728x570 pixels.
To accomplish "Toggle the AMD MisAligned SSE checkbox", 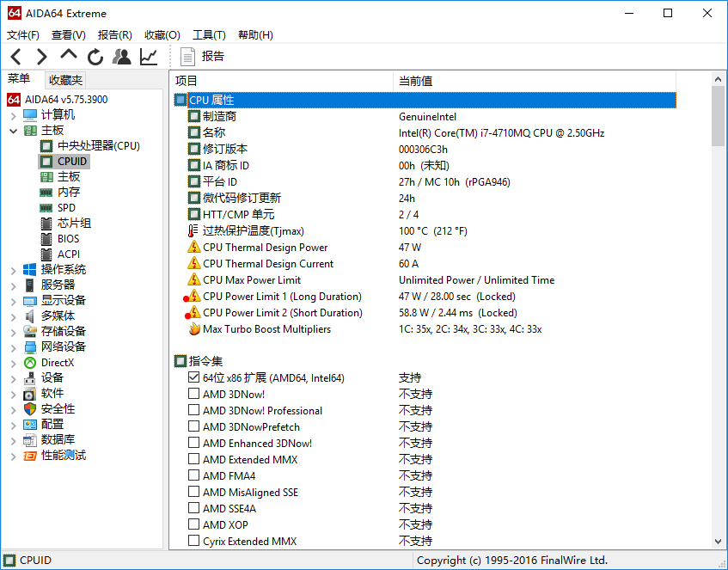I will click(x=193, y=492).
